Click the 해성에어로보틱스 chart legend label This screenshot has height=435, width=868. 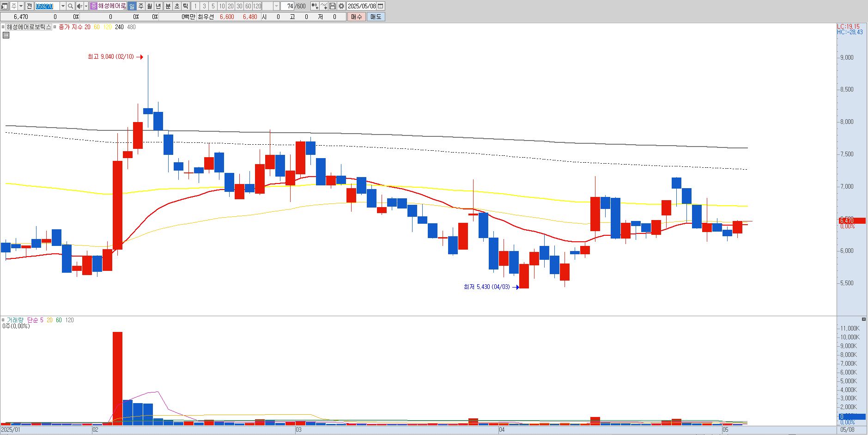tap(29, 27)
